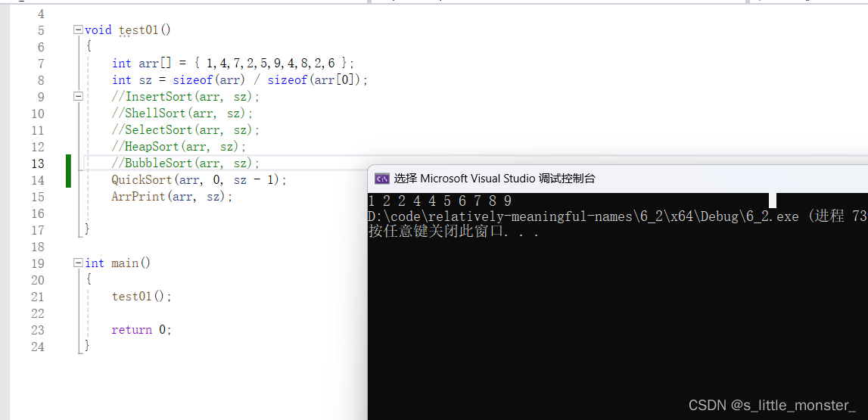This screenshot has height=420, width=868.
Task: Click line number 5 in the gutter
Action: point(41,30)
